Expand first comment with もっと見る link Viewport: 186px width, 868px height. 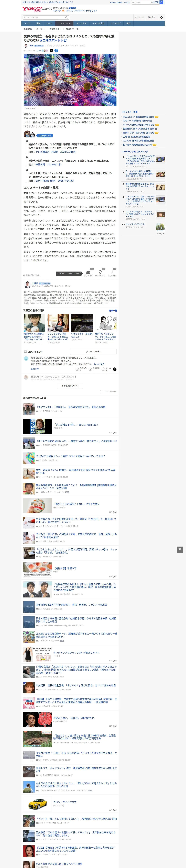[99, 364]
